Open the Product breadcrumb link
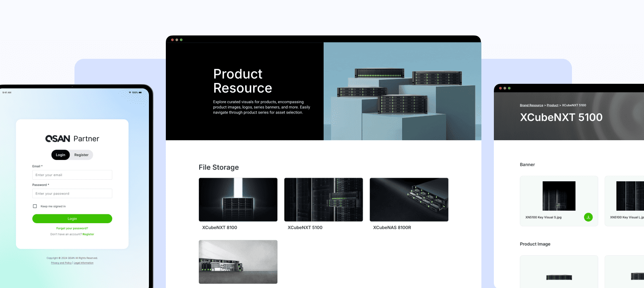The image size is (644, 288). click(x=552, y=105)
